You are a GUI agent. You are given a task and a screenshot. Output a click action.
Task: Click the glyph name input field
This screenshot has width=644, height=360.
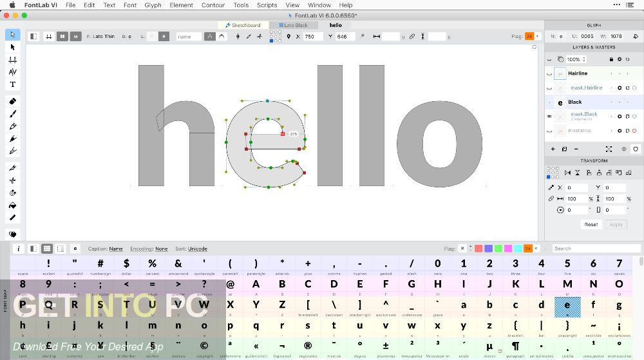189,37
